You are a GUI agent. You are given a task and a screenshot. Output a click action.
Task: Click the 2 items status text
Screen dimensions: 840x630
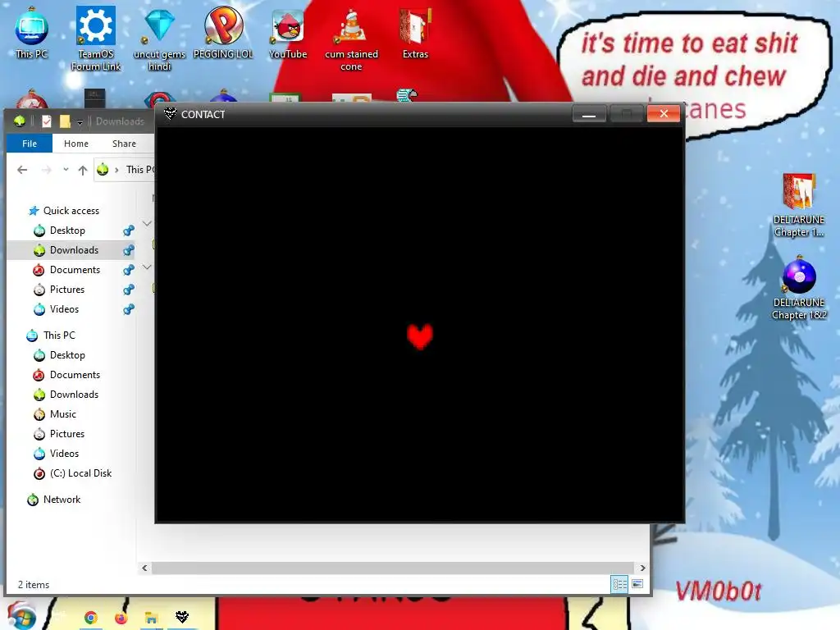33,584
